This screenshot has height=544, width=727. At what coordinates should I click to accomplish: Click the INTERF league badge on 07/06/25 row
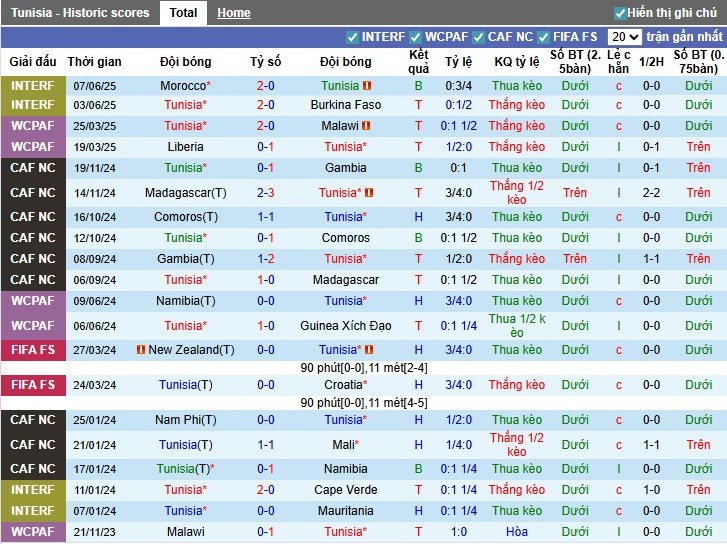33,86
